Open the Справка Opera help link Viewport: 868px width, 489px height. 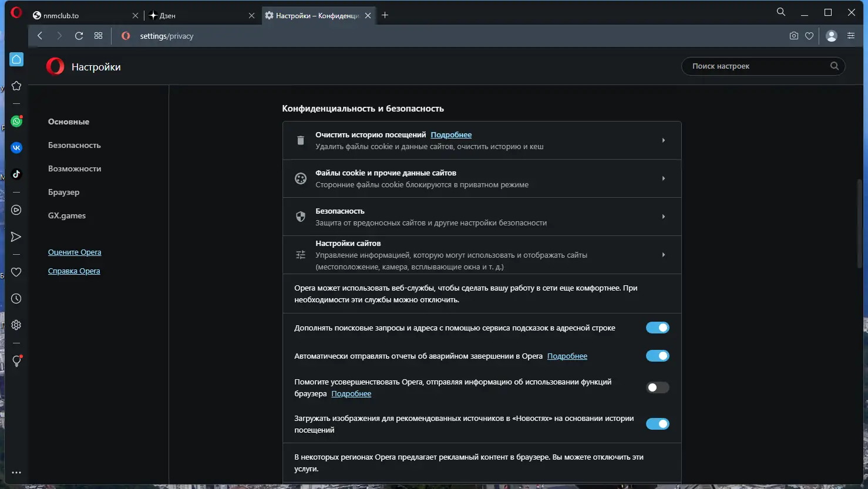74,271
